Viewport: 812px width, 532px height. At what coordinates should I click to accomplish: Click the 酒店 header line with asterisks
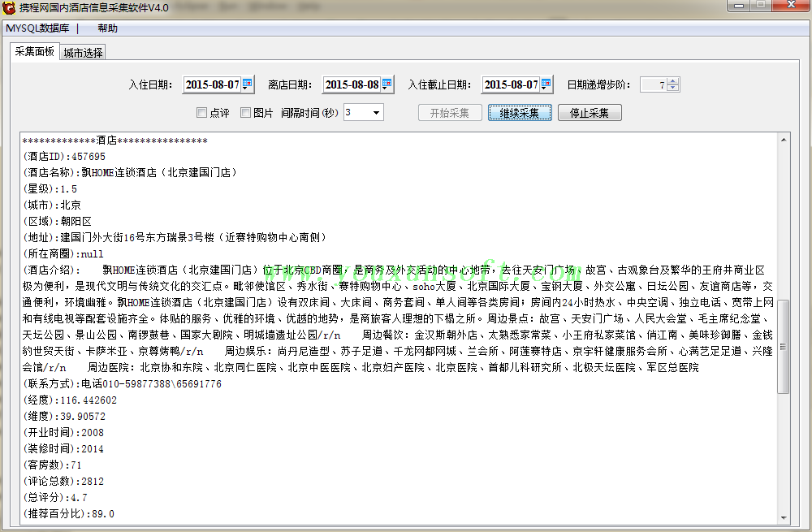pos(115,141)
